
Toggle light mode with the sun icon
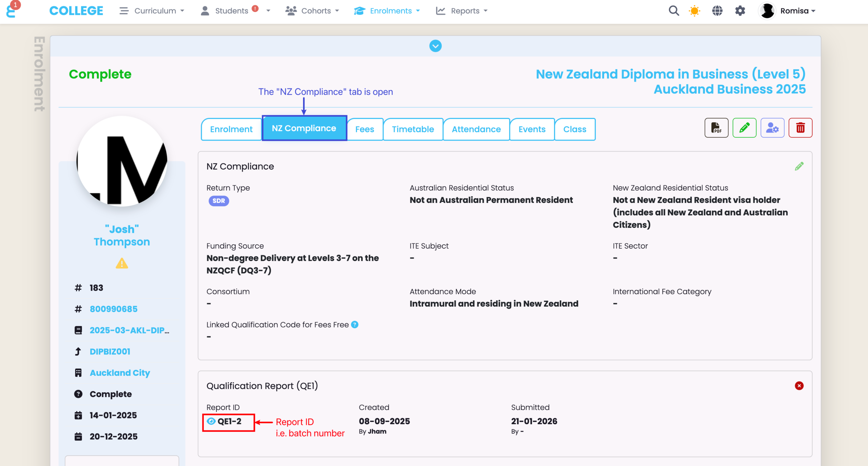click(x=694, y=11)
